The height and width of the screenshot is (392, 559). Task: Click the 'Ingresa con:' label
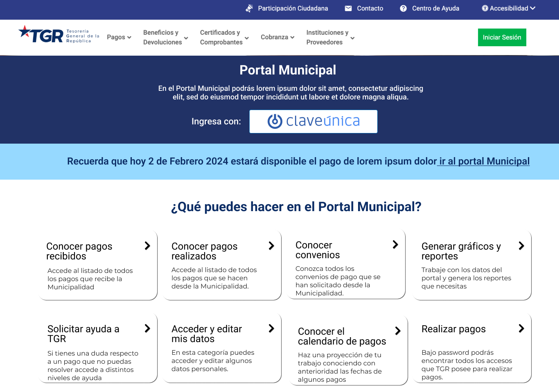click(216, 122)
